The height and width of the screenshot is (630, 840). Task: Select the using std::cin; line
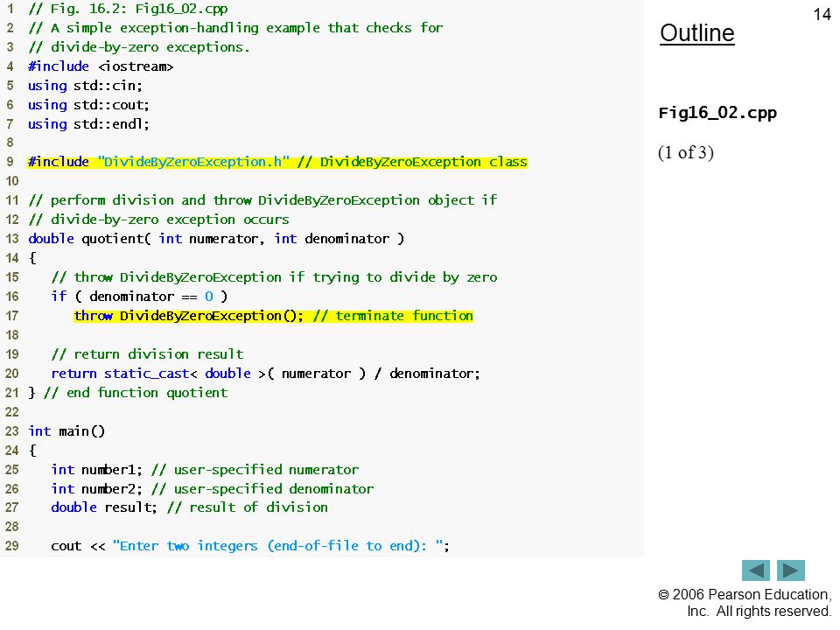point(85,86)
